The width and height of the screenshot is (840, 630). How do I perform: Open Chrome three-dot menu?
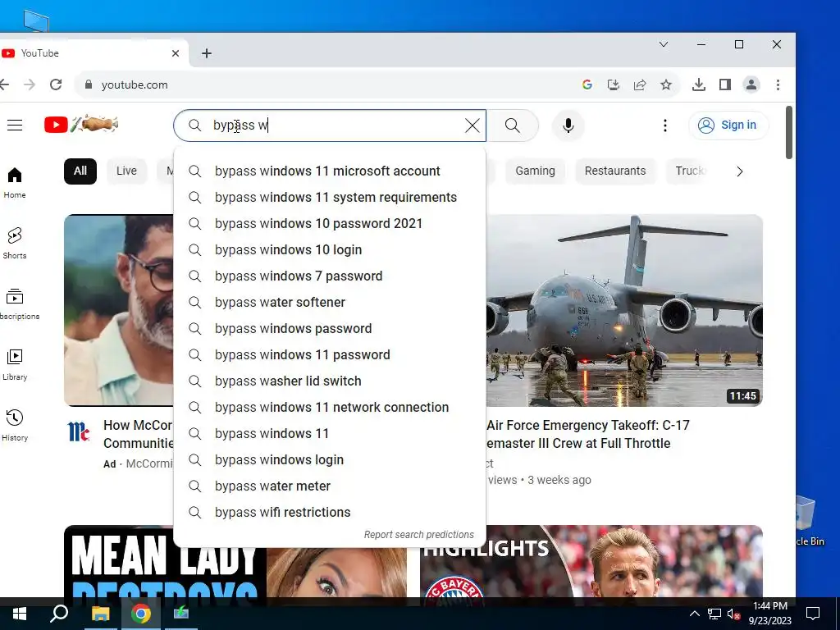click(x=778, y=84)
